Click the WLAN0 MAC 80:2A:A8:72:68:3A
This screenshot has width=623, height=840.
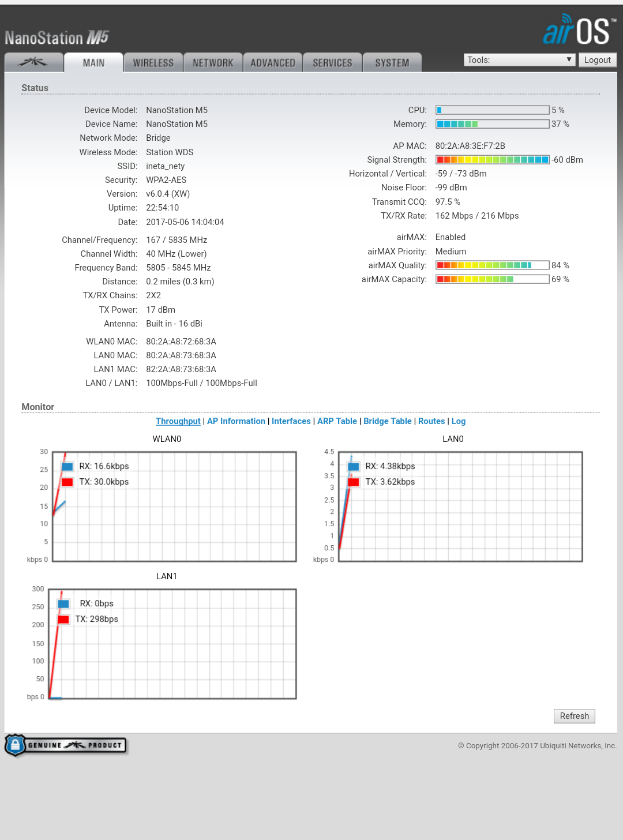(x=181, y=342)
